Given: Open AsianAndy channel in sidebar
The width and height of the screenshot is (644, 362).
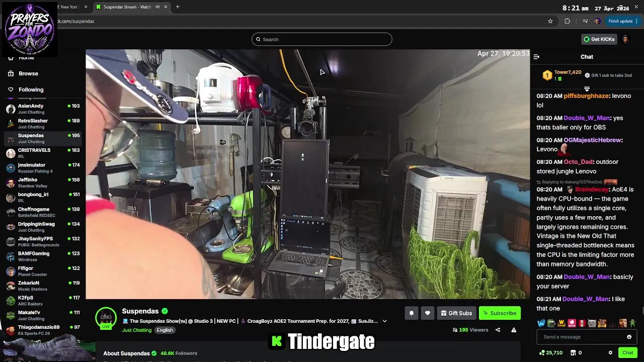Looking at the screenshot, I should click(43, 109).
